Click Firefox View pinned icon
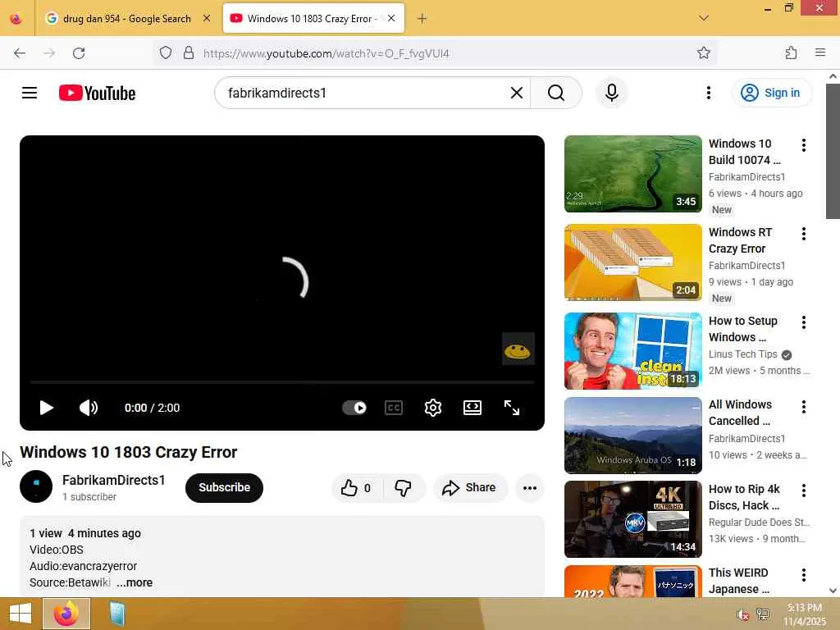The width and height of the screenshot is (840, 630). click(16, 19)
